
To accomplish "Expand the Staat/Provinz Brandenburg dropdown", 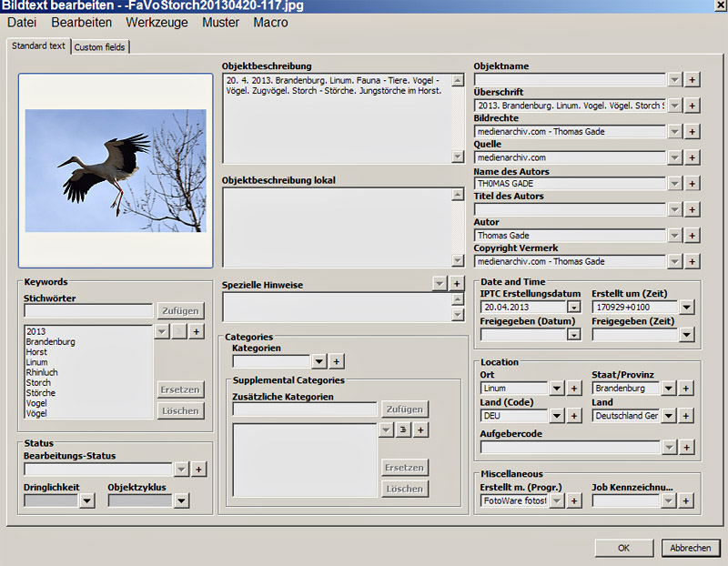I will [668, 389].
